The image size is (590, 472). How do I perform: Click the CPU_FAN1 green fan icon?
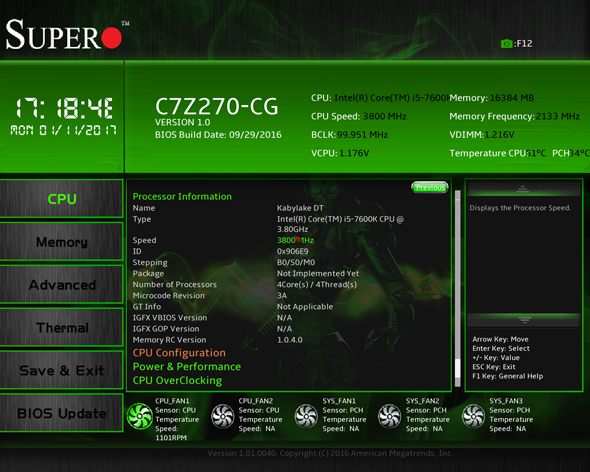point(140,416)
